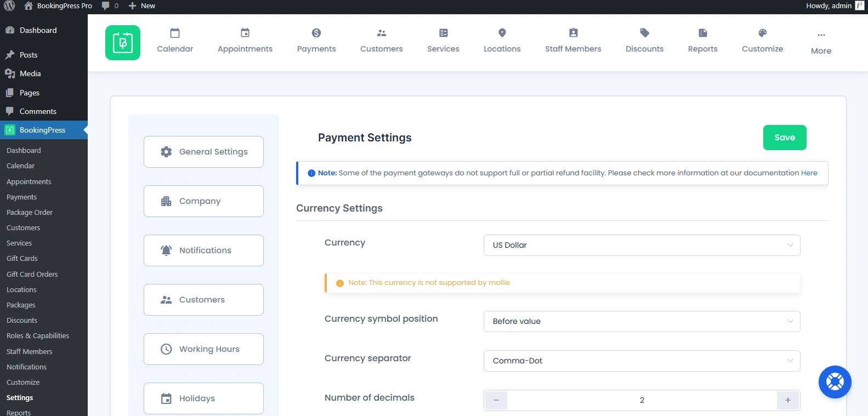The width and height of the screenshot is (868, 416).
Task: Open Calendar submenu item in the sidebar
Action: coord(20,166)
